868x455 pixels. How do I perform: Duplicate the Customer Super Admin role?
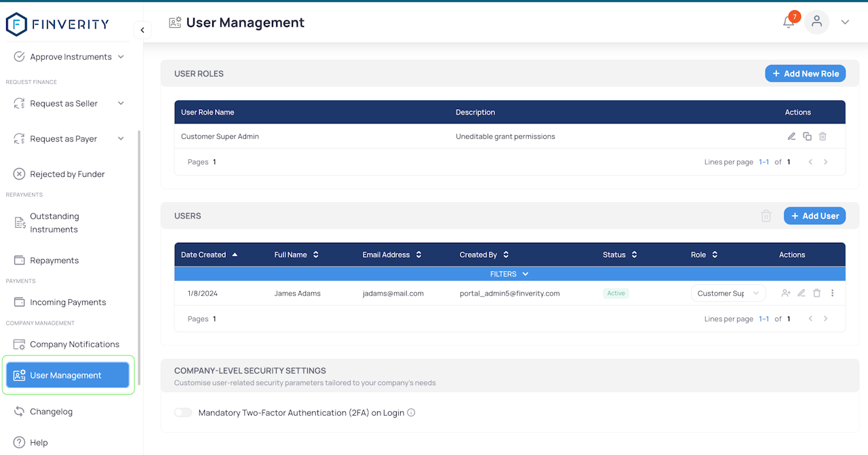pos(807,136)
